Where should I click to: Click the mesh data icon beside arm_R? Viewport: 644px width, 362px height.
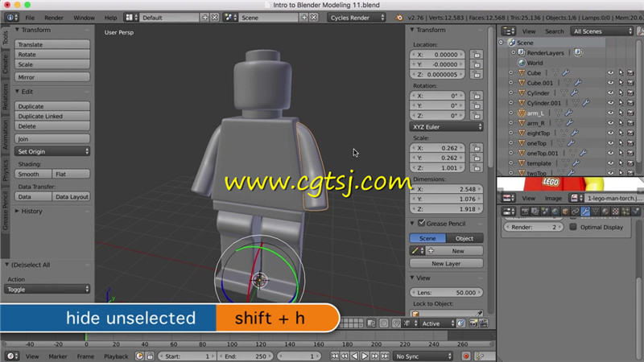tap(559, 123)
